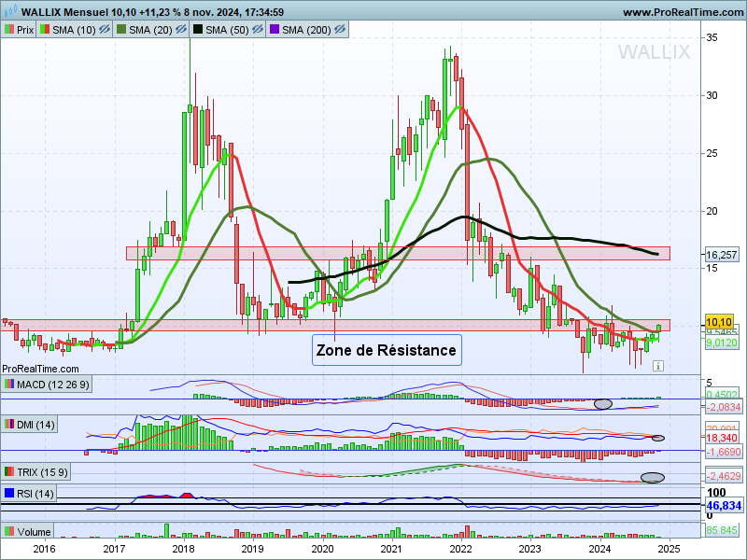This screenshot has height=560, width=747.
Task: Click the ProRealTime.com text in chart corner
Action: pyautogui.click(x=40, y=369)
